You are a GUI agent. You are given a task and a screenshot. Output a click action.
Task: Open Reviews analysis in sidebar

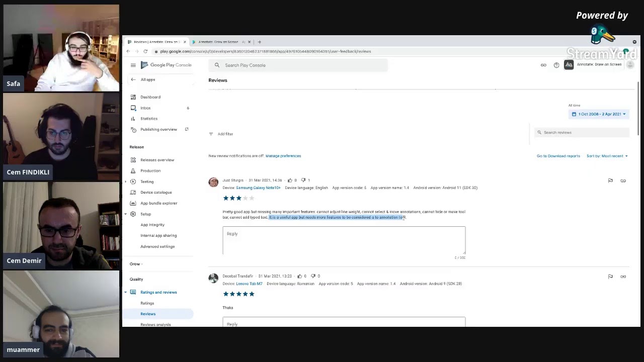pyautogui.click(x=155, y=324)
